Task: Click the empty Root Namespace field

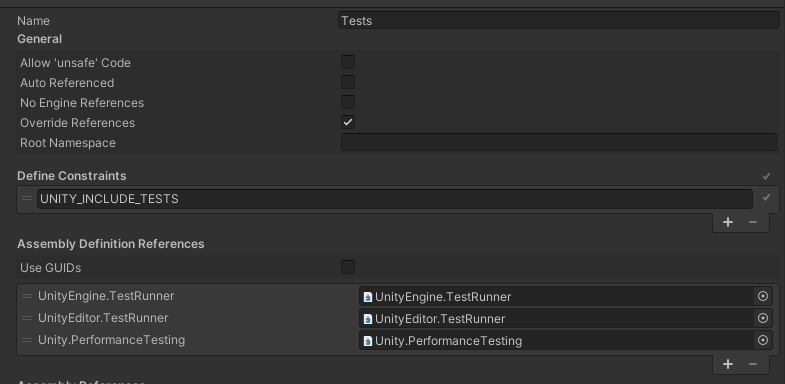Action: (x=559, y=142)
